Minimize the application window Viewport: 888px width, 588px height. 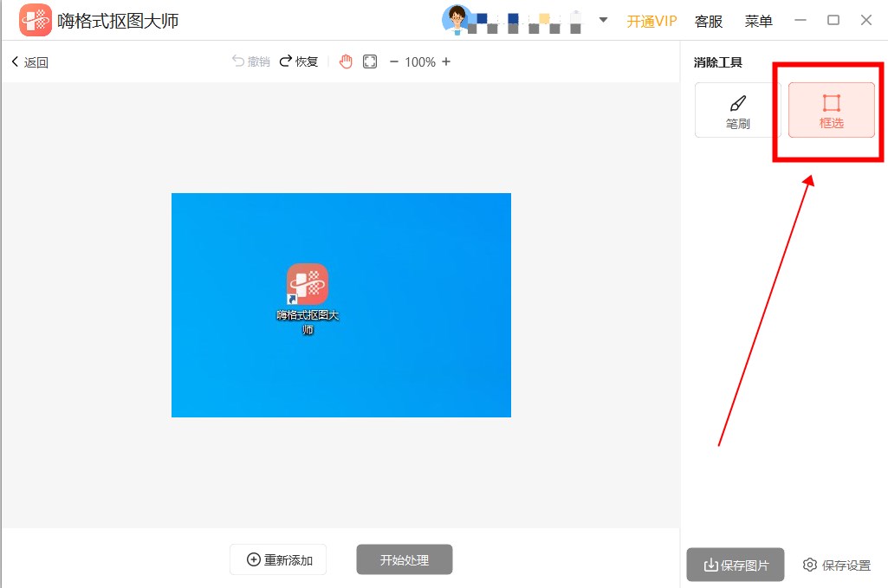click(800, 21)
